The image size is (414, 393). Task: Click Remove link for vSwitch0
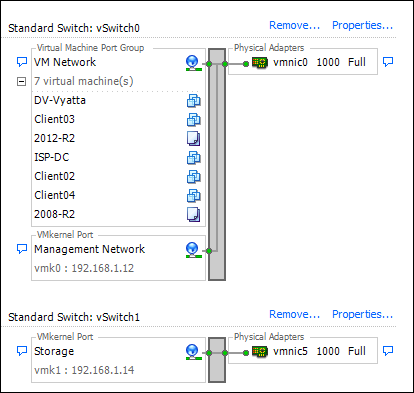point(294,25)
